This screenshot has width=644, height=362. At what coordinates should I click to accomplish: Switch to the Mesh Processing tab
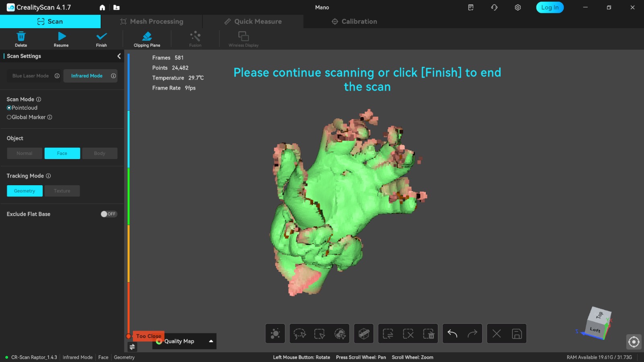click(x=152, y=21)
